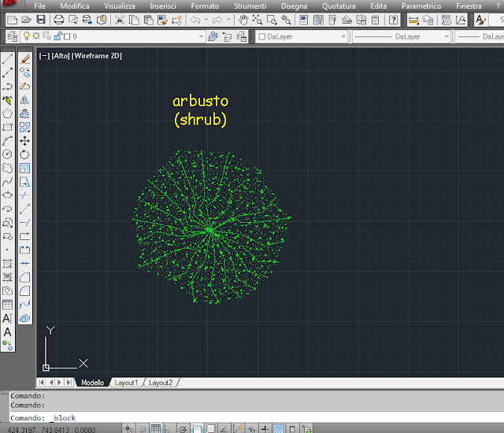This screenshot has height=433, width=504.
Task: Select the Move tool
Action: (24, 141)
